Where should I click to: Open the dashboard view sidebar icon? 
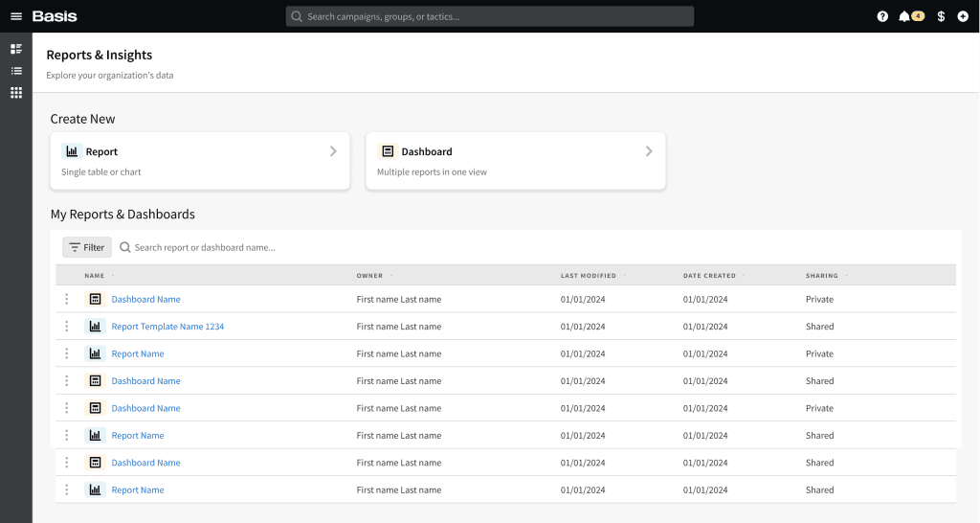16,49
